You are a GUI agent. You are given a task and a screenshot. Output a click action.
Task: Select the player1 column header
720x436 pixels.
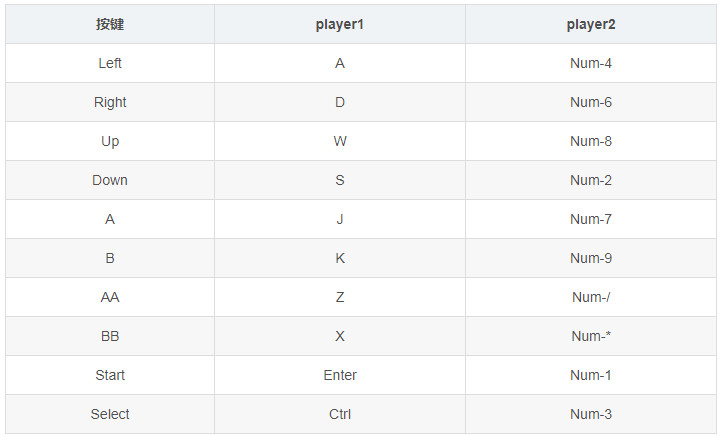click(340, 24)
